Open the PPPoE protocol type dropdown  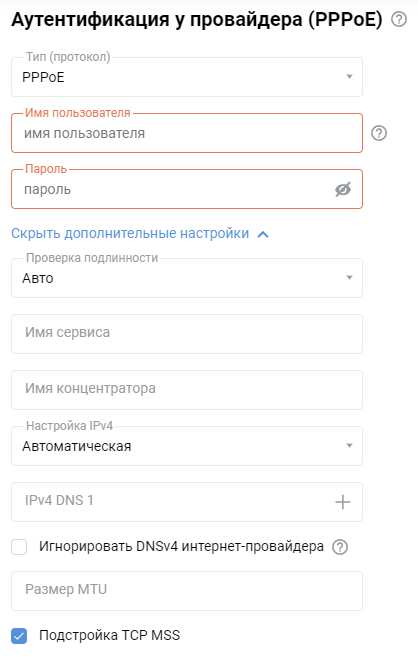click(x=187, y=77)
